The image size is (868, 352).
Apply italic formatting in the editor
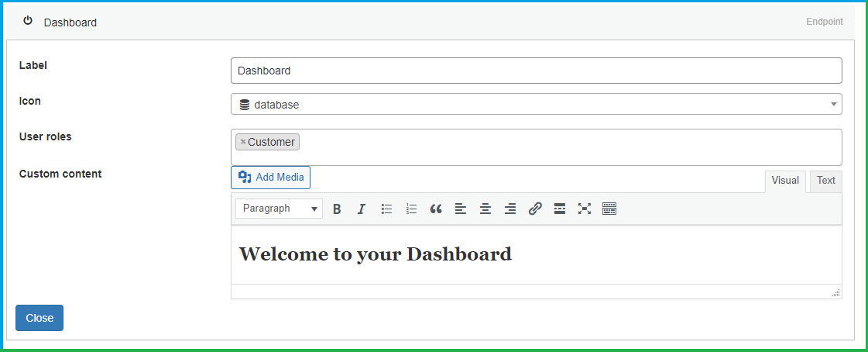click(362, 209)
